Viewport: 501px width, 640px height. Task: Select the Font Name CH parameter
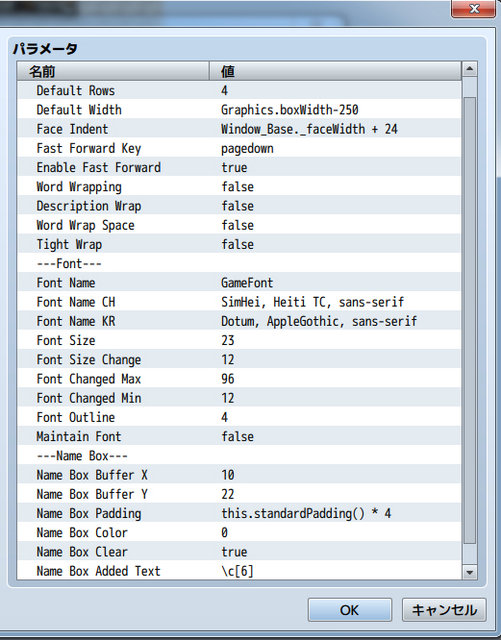(x=239, y=302)
